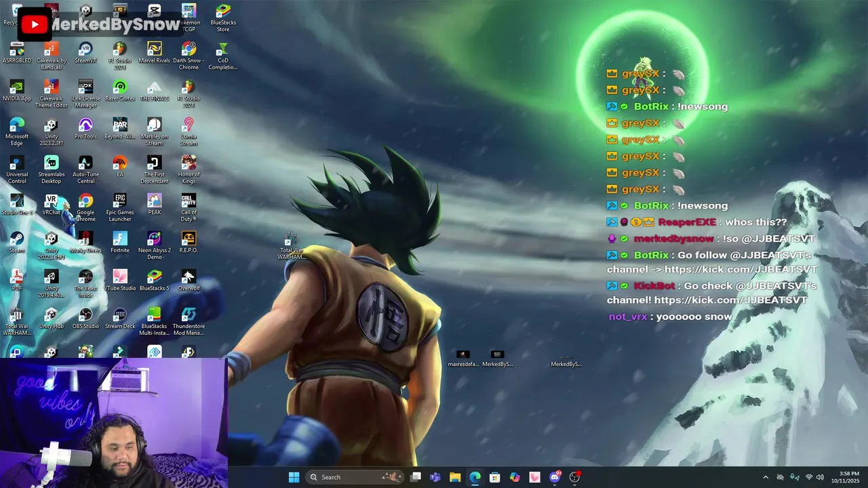868x488 pixels.
Task: Select the PEAK game icon
Action: [154, 205]
